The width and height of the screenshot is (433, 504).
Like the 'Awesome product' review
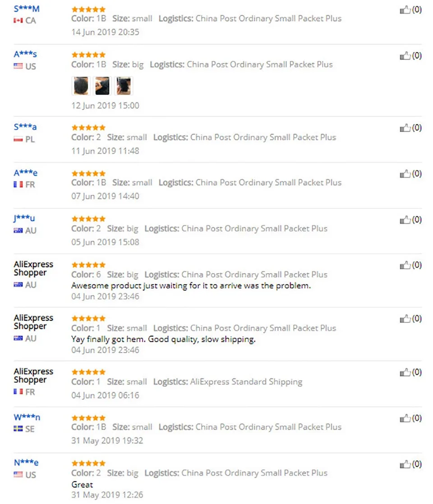[405, 265]
